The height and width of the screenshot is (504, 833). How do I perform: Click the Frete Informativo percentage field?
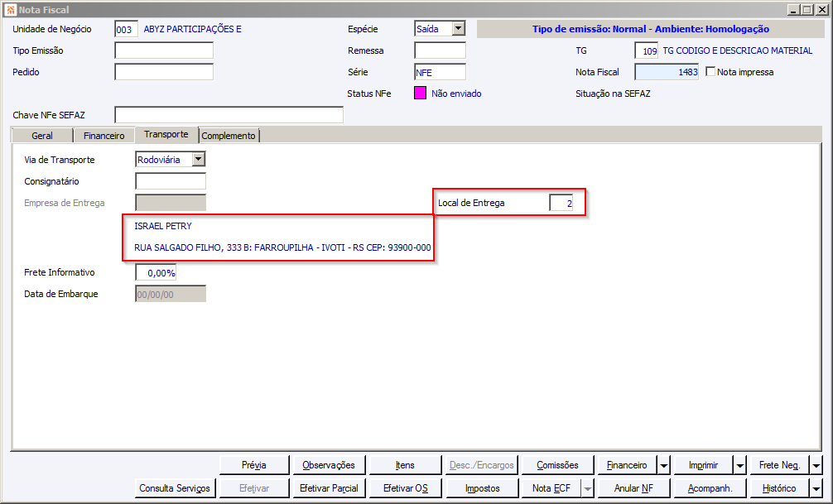point(156,272)
